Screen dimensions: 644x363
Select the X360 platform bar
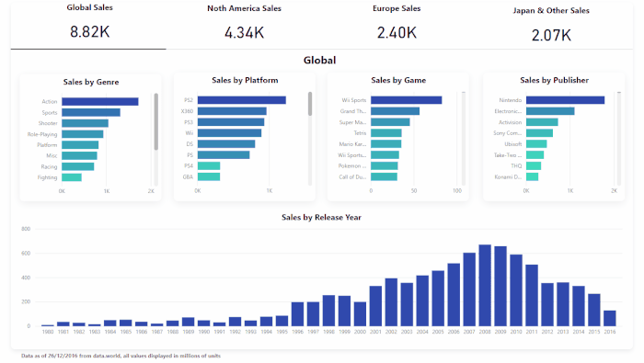pyautogui.click(x=232, y=111)
